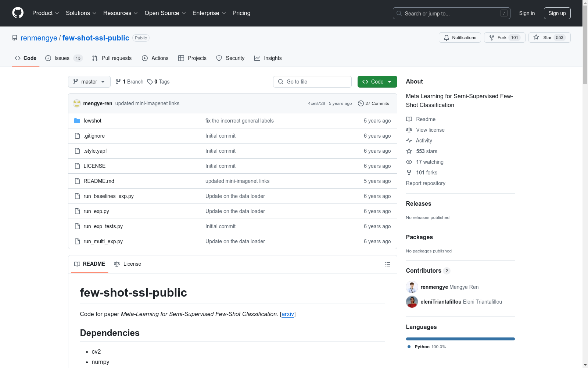Image resolution: width=588 pixels, height=368 pixels.
Task: Click the fewshot folder icon
Action: (x=77, y=121)
